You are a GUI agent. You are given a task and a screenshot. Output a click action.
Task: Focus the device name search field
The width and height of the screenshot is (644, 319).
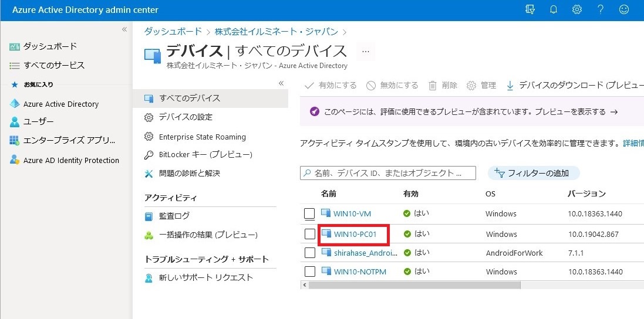pos(388,173)
